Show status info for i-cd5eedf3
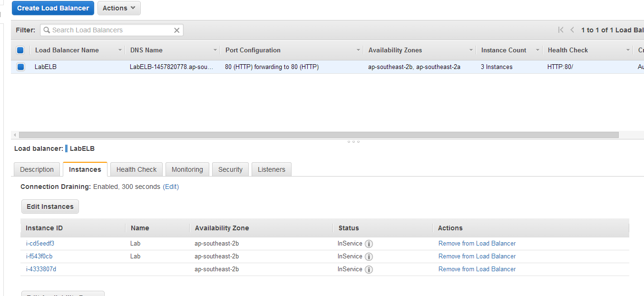644x296 pixels. 369,244
